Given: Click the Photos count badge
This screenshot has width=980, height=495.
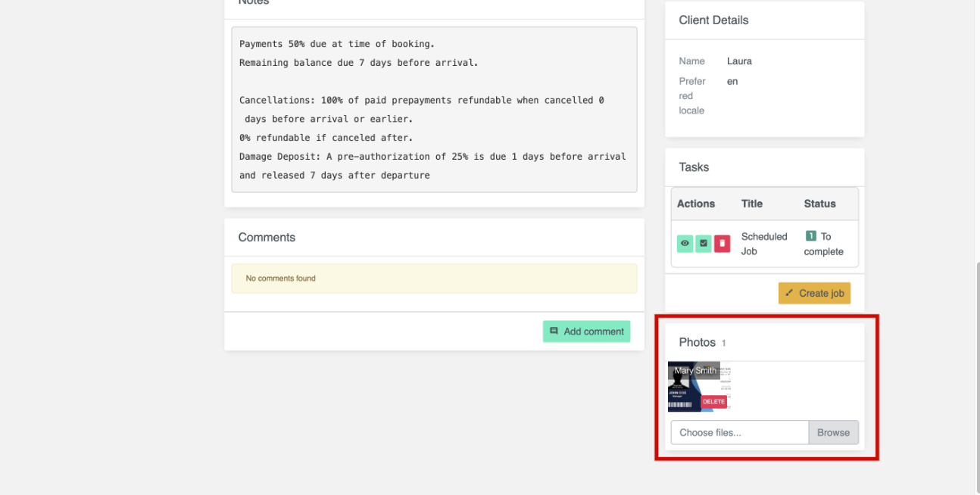Looking at the screenshot, I should (723, 344).
